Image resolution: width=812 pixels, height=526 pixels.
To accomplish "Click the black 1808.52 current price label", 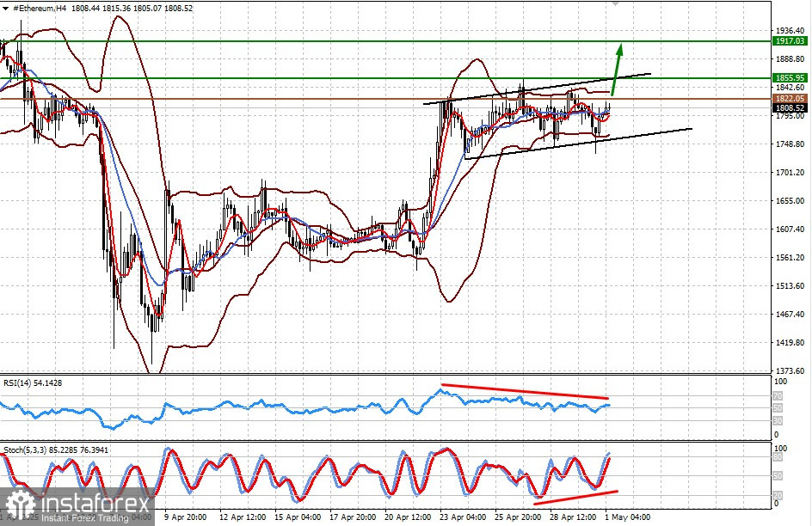I will point(790,107).
